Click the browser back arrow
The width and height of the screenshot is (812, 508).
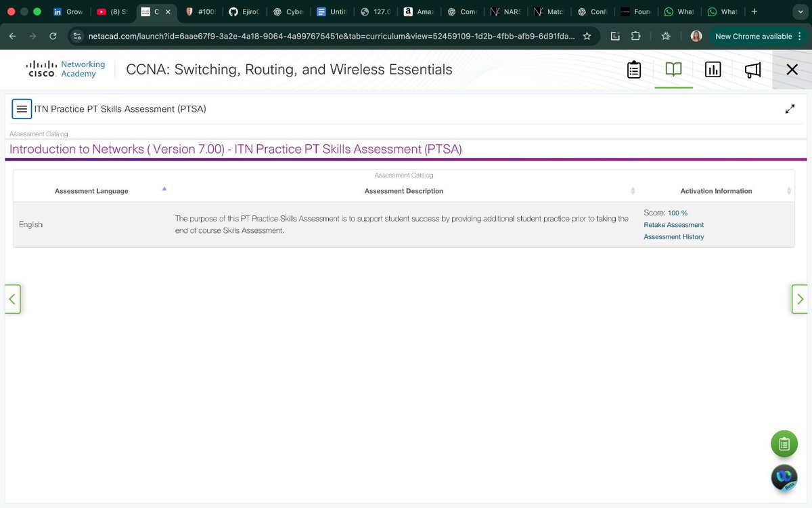[x=14, y=37]
